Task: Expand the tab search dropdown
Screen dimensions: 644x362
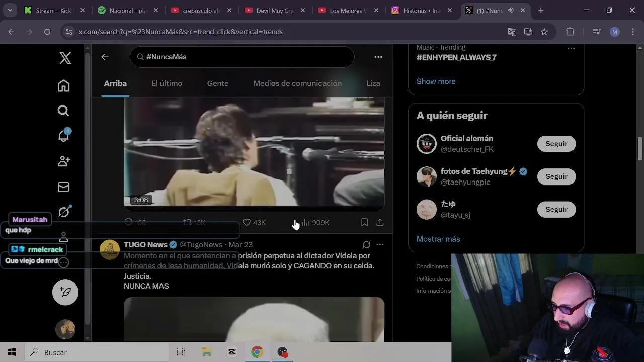Action: point(10,10)
